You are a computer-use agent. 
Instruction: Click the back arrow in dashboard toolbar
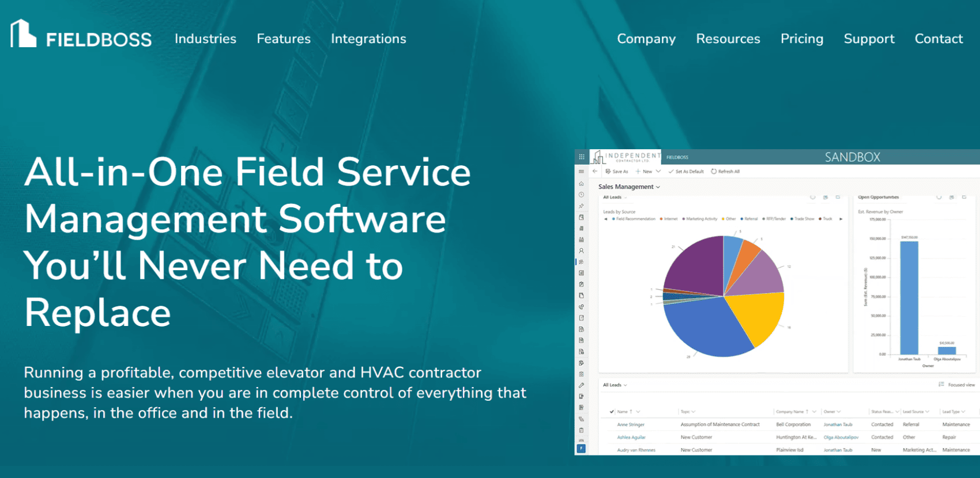click(595, 172)
